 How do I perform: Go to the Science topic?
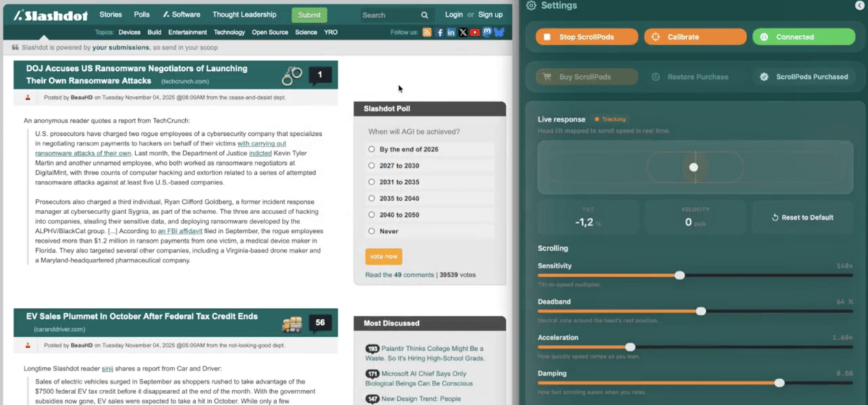coord(306,33)
